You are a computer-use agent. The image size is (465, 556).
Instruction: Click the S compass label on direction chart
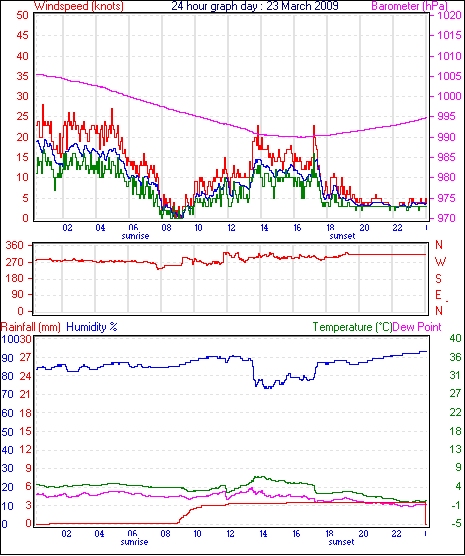[438, 279]
